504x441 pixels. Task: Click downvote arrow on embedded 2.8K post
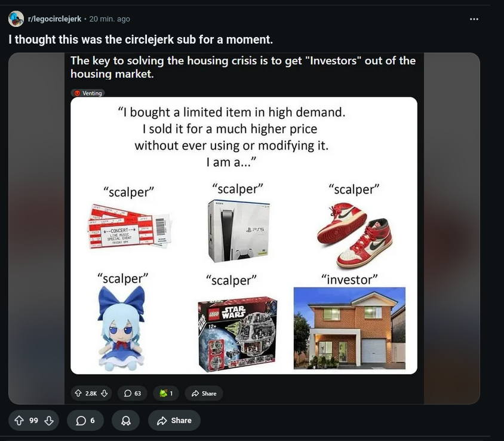point(104,393)
